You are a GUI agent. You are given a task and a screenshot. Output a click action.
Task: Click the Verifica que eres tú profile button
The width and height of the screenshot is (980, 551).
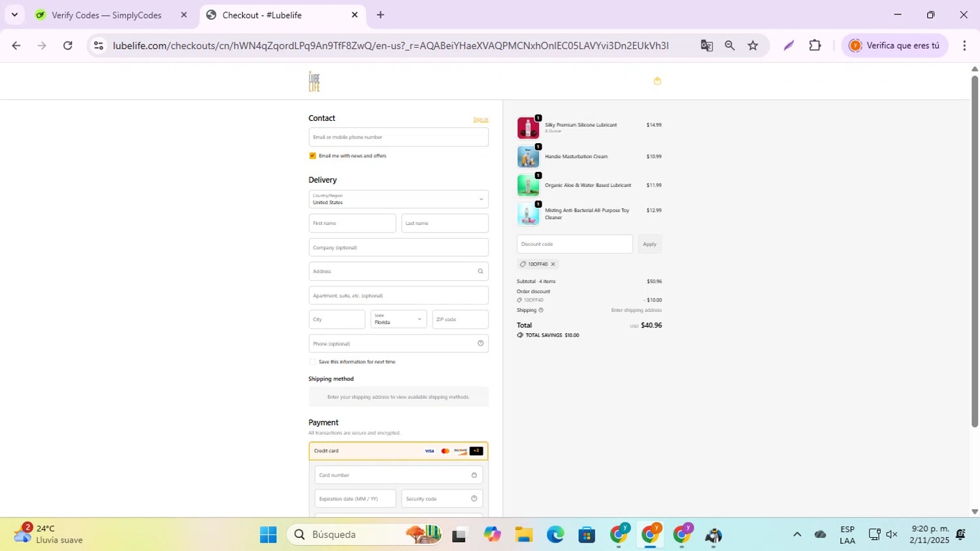tap(894, 45)
